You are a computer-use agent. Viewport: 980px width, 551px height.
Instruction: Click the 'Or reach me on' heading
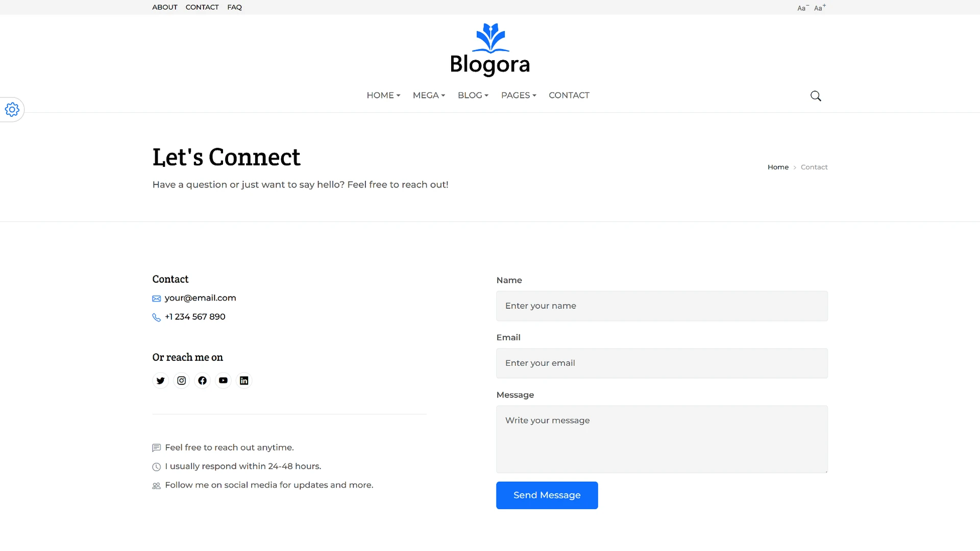click(187, 357)
